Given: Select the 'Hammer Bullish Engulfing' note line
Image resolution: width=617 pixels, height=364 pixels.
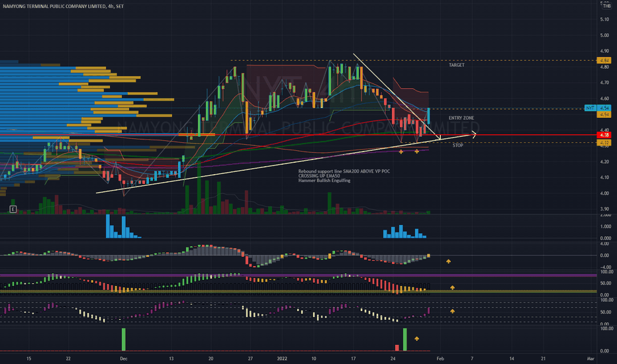Looking at the screenshot, I should [x=324, y=181].
